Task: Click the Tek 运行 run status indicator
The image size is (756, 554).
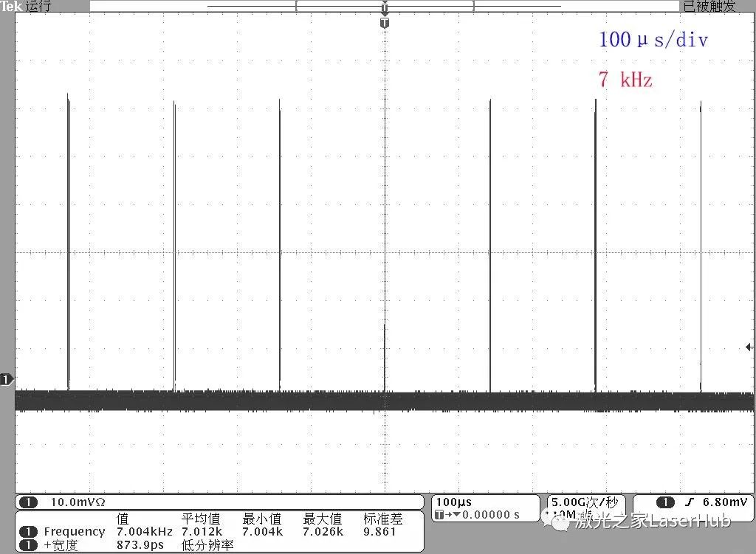Action: 27,7
